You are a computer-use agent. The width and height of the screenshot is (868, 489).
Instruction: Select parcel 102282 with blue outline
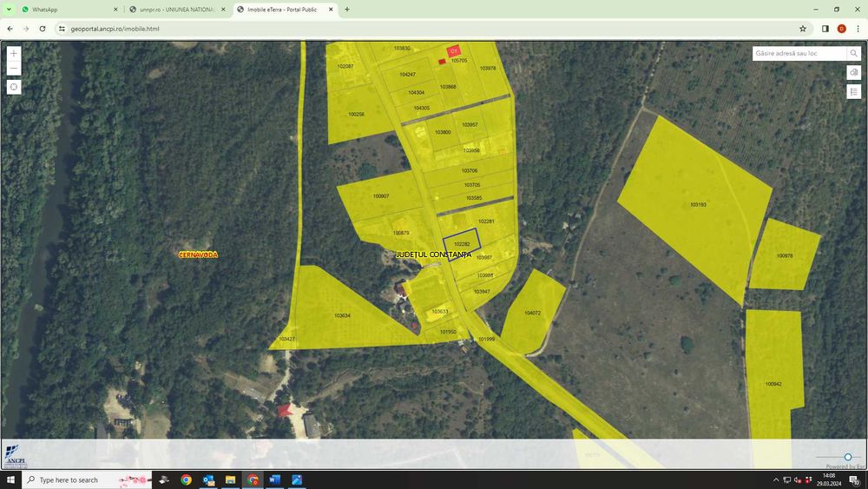click(x=462, y=244)
